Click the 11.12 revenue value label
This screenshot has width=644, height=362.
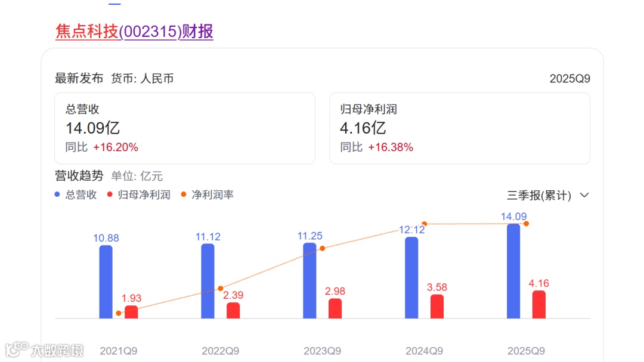pyautogui.click(x=208, y=237)
